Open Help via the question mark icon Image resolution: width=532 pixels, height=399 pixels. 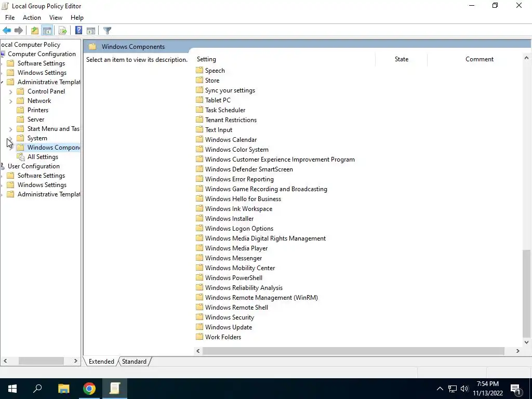click(78, 31)
